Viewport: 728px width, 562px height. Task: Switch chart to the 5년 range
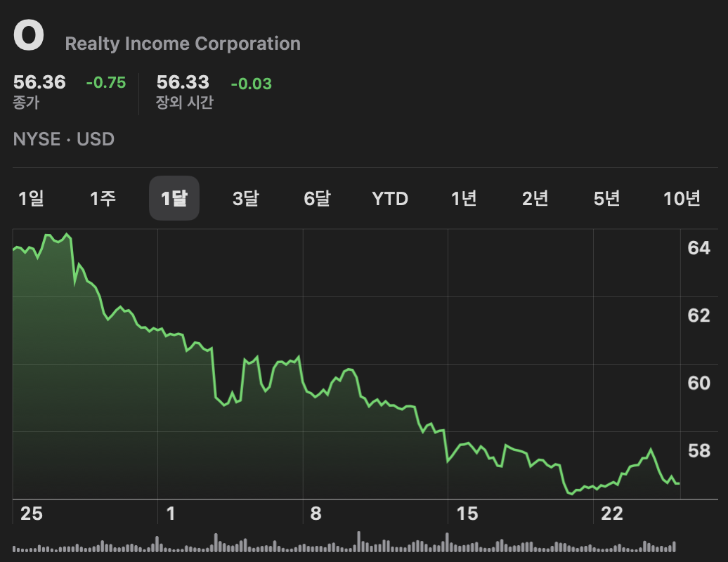[607, 199]
